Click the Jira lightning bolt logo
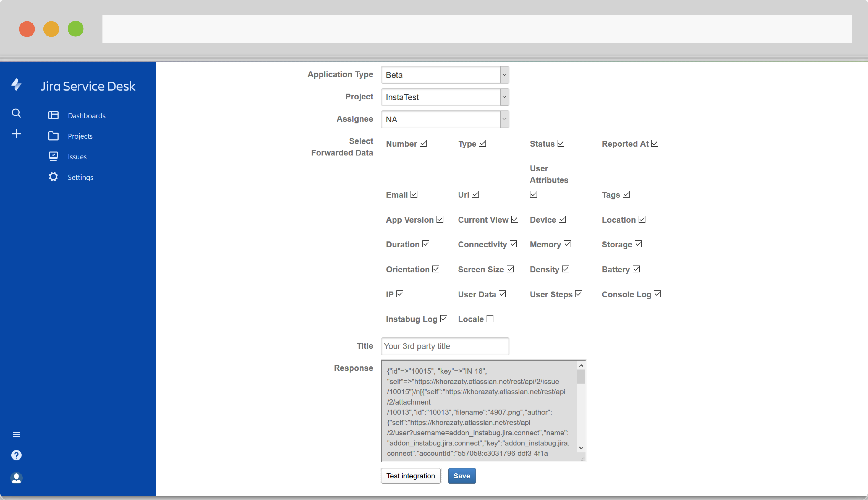Screen dimensions: 868x500 click(16, 85)
